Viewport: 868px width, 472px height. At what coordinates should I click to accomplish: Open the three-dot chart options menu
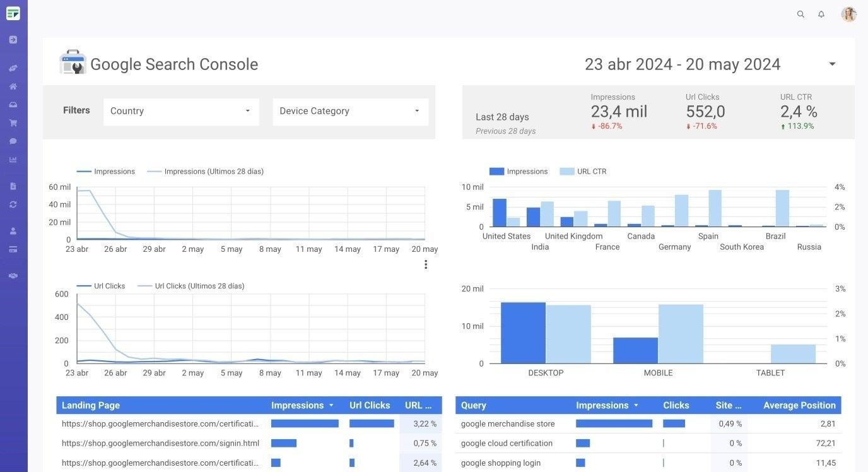[x=426, y=264]
